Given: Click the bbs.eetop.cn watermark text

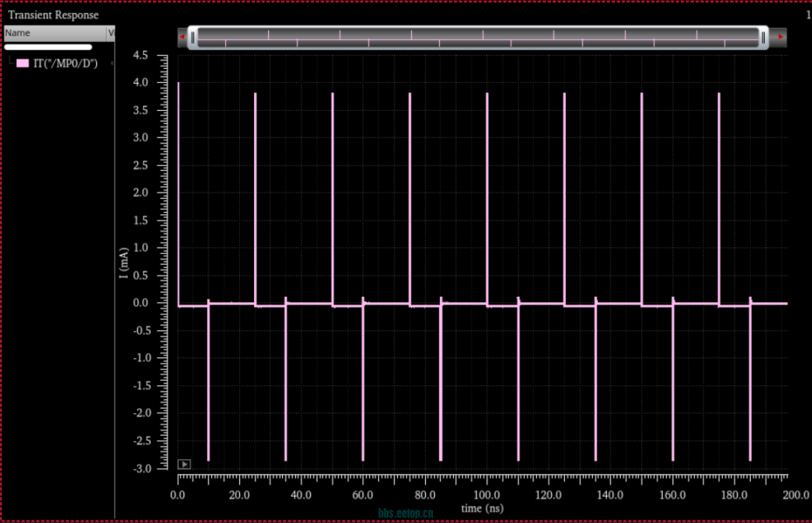Looking at the screenshot, I should tap(405, 515).
